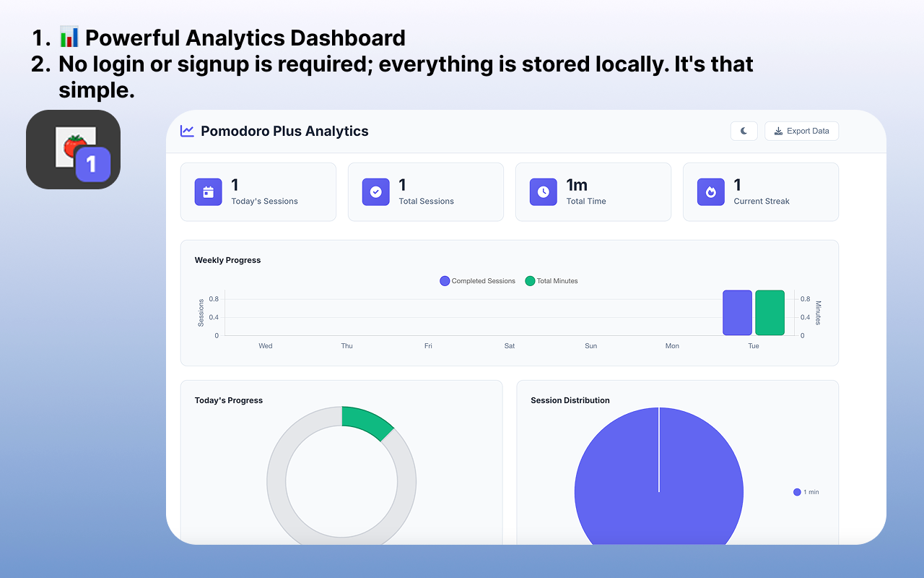Image resolution: width=924 pixels, height=578 pixels.
Task: Click the Current Streak label
Action: pyautogui.click(x=762, y=202)
